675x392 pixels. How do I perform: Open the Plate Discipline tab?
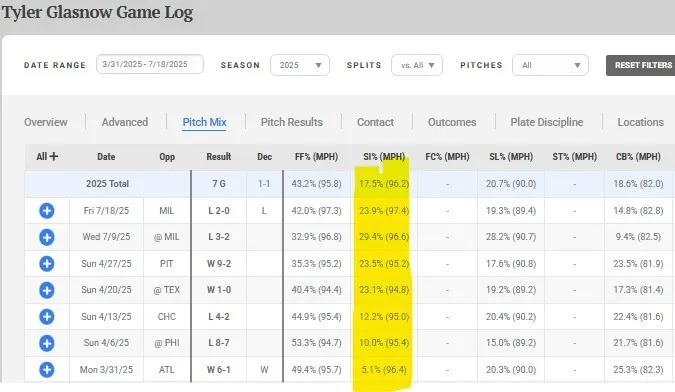point(547,122)
